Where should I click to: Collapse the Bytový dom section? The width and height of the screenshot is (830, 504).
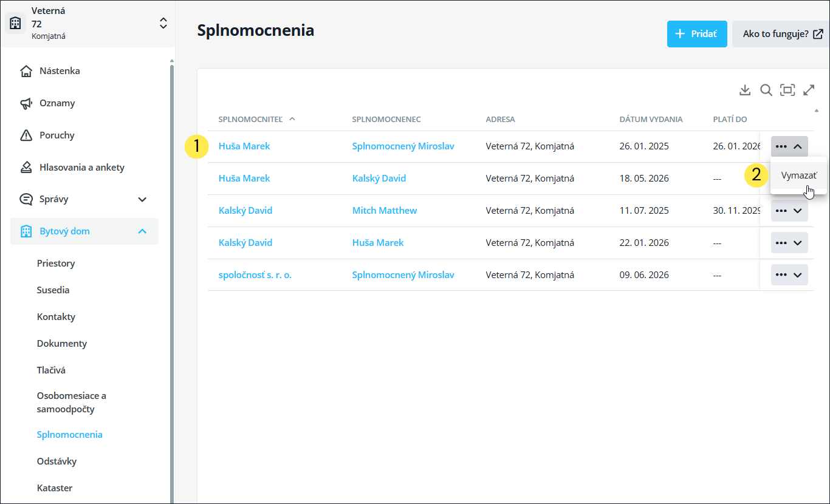[x=142, y=231]
